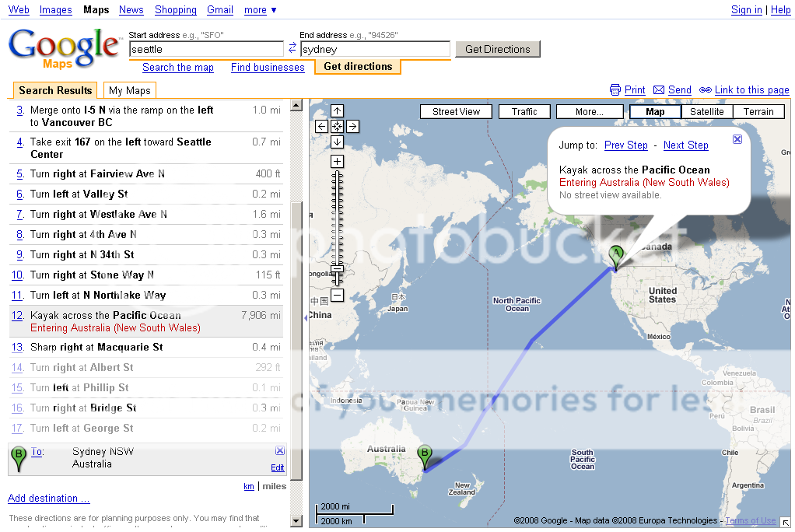
Task: Click the green marker B on map
Action: 425,456
